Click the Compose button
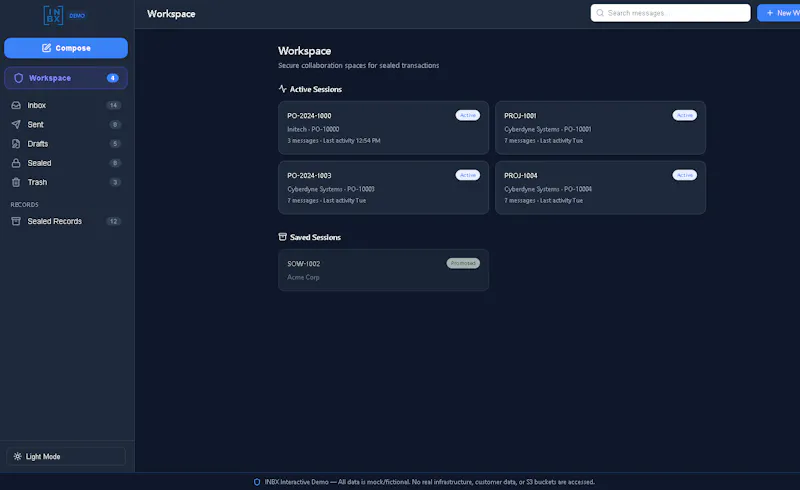 pyautogui.click(x=66, y=48)
